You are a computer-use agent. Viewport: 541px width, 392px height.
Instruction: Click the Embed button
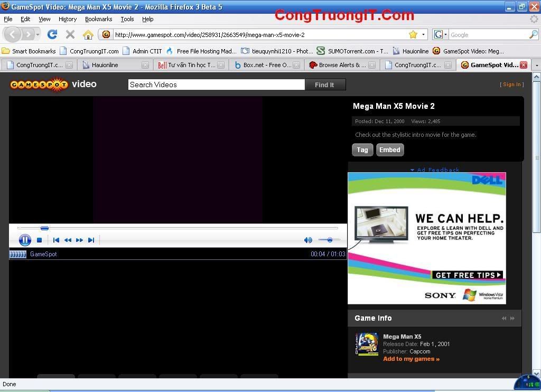pyautogui.click(x=390, y=150)
